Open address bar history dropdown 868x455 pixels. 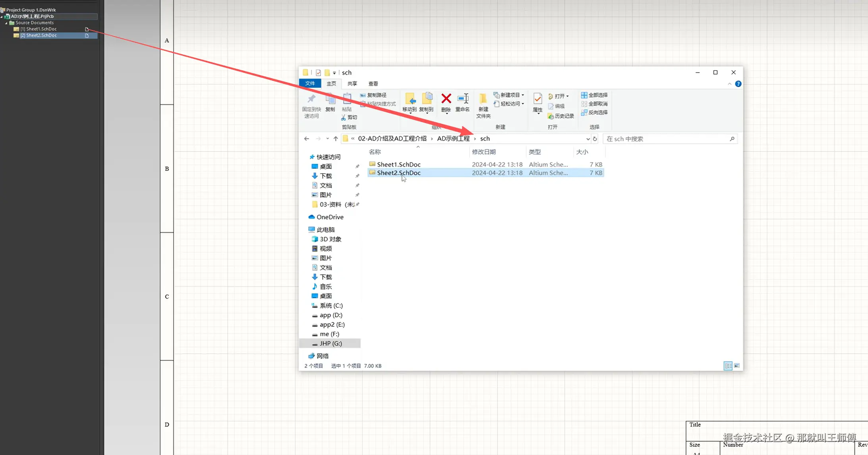click(588, 139)
